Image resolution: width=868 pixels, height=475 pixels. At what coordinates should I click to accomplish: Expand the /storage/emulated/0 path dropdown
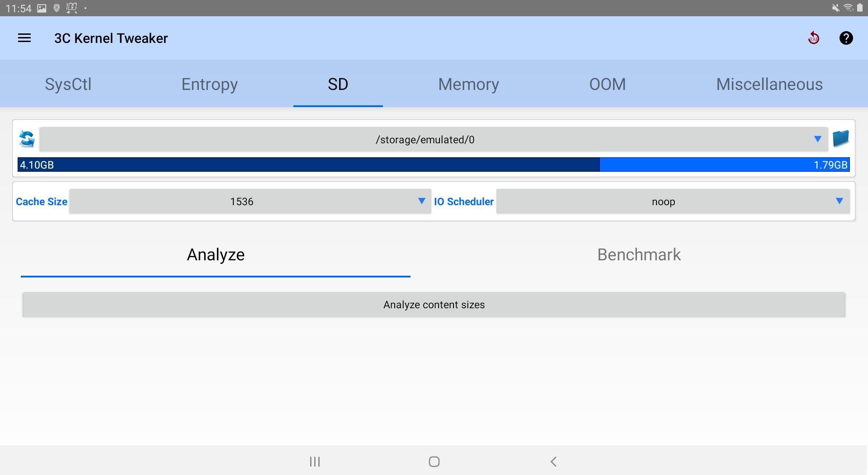[433, 139]
